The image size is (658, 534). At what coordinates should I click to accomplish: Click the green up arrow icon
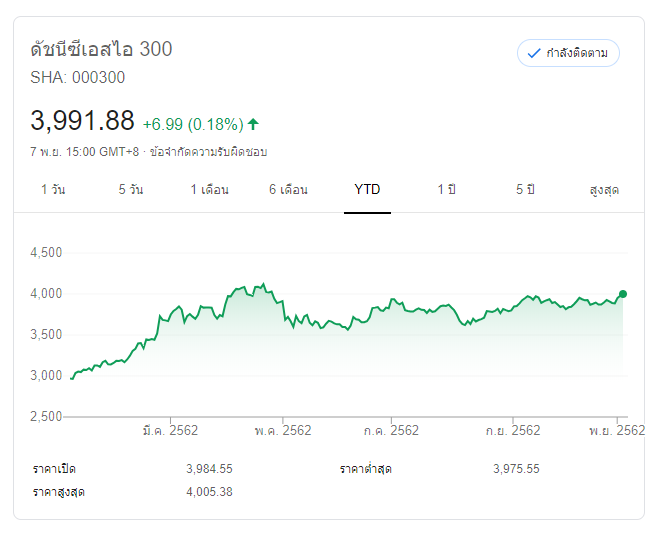coord(253,124)
